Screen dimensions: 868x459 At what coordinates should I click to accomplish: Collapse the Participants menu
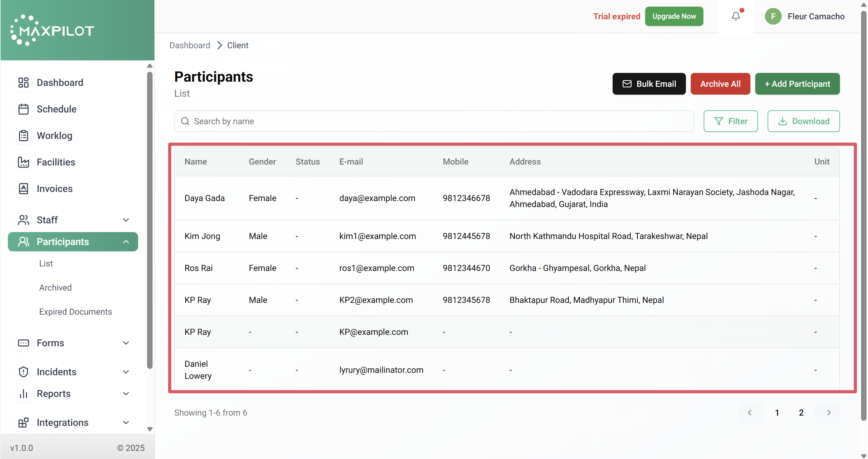[126, 241]
